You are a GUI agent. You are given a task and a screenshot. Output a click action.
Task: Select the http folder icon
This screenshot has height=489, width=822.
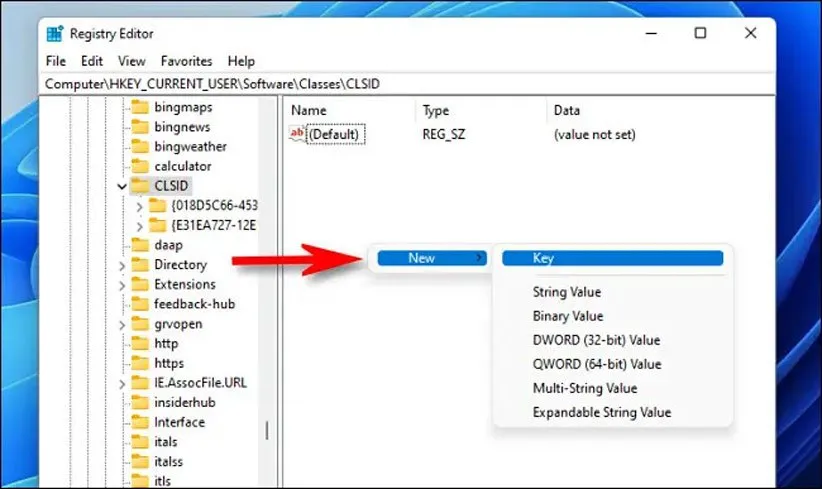140,343
